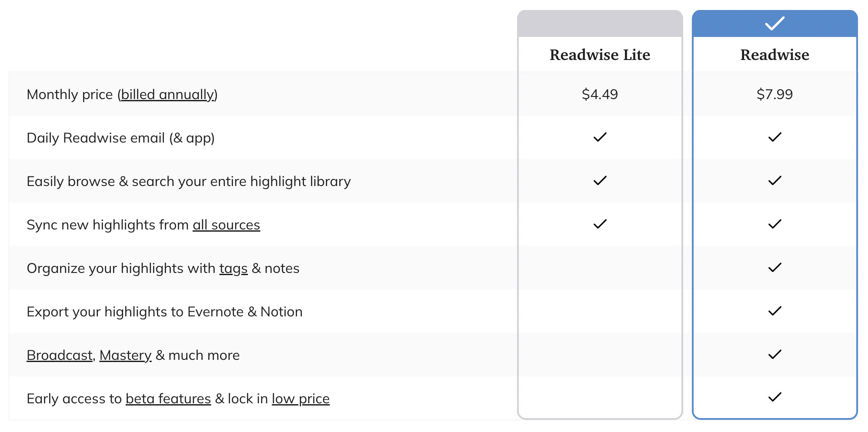Click Readwise's tags & notes checkmark
The height and width of the screenshot is (432, 868).
coord(775,268)
